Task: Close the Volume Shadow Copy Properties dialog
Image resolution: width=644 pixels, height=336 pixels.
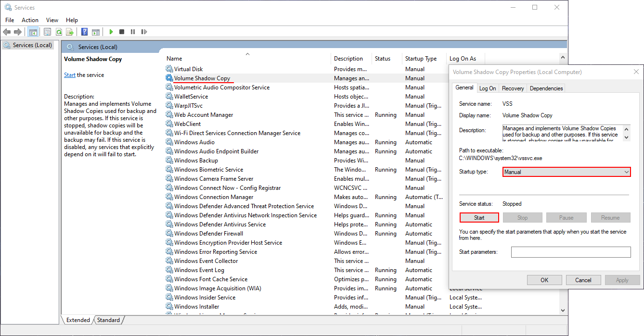Action: point(636,72)
